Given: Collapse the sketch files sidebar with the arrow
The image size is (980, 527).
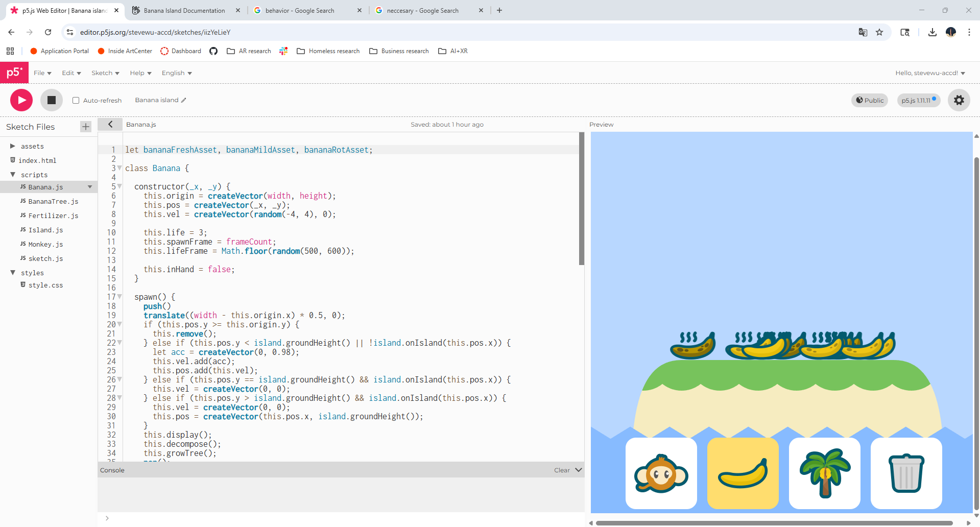Looking at the screenshot, I should pos(110,124).
